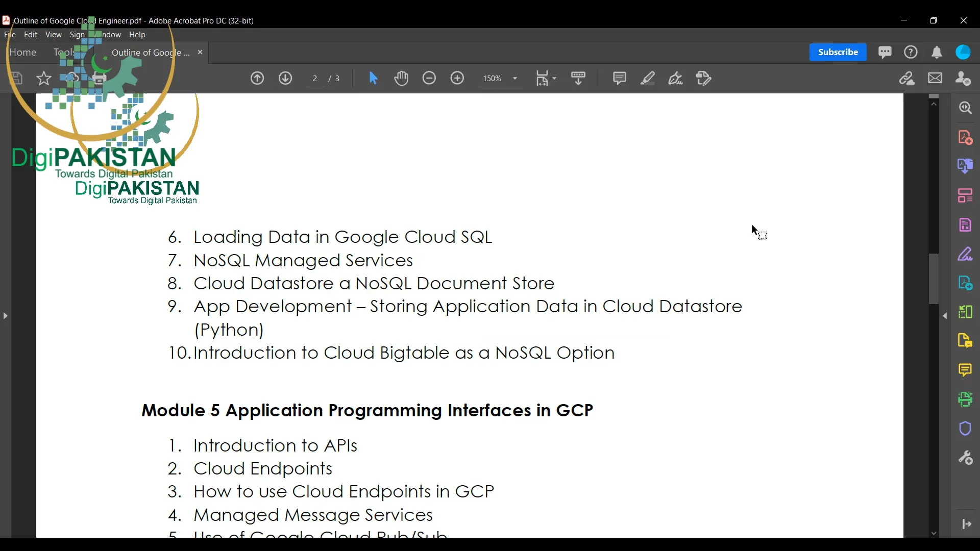The height and width of the screenshot is (551, 980).
Task: Open the View menu
Action: pos(53,35)
